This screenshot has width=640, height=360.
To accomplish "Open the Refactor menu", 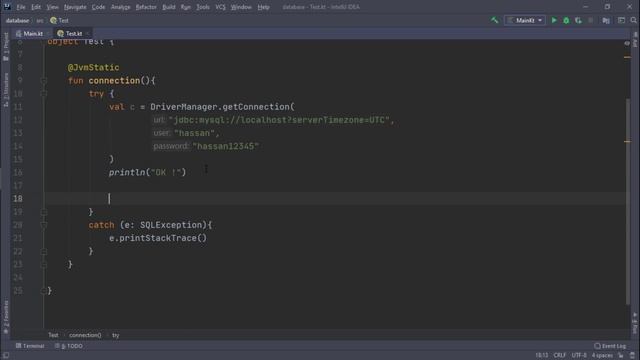I will point(146,7).
